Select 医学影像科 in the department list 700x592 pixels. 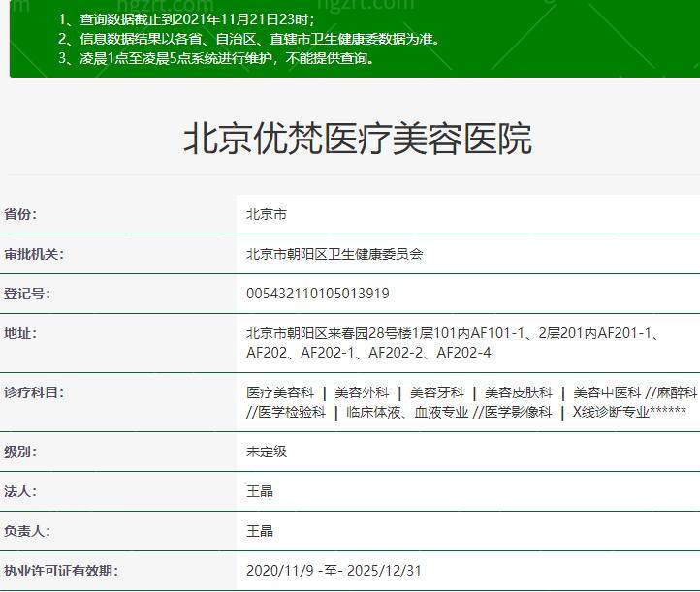[519, 412]
